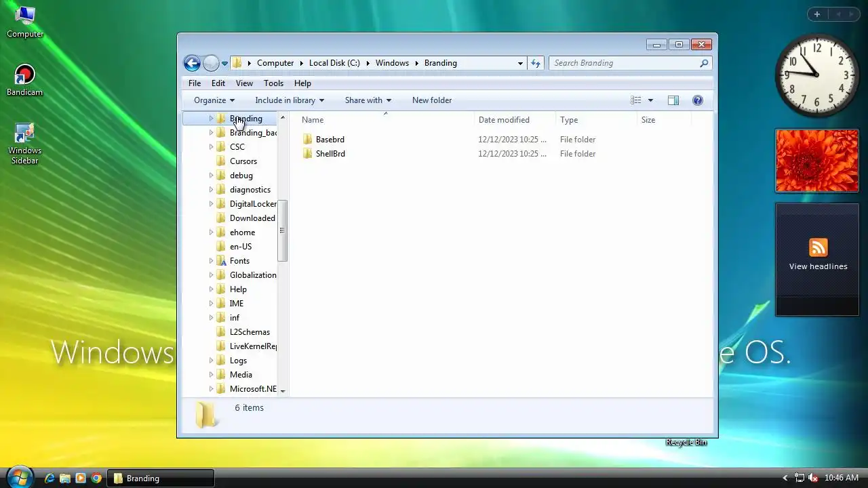Expand the CSC tree node
This screenshot has width=868, height=488.
(x=211, y=147)
